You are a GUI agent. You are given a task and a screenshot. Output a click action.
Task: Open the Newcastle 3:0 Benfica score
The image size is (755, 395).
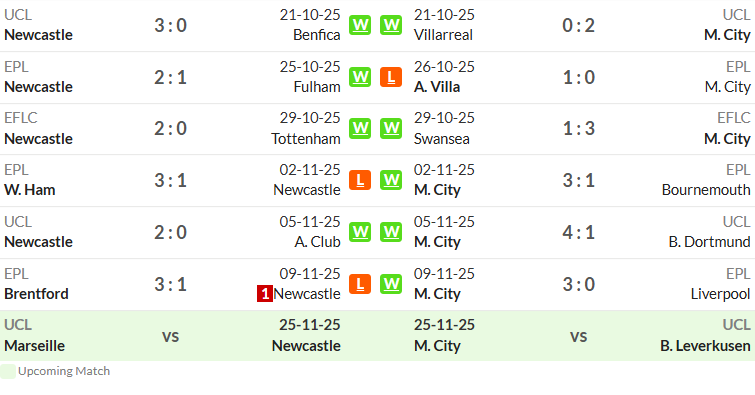170,26
